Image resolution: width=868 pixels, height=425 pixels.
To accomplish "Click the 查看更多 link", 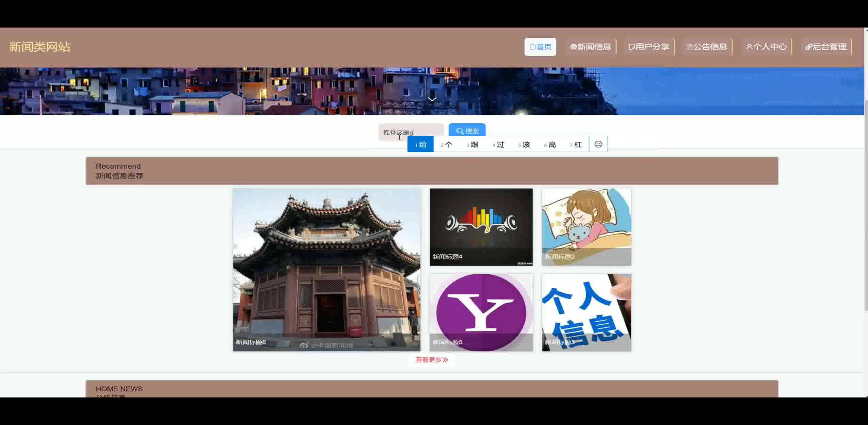I will pos(432,360).
